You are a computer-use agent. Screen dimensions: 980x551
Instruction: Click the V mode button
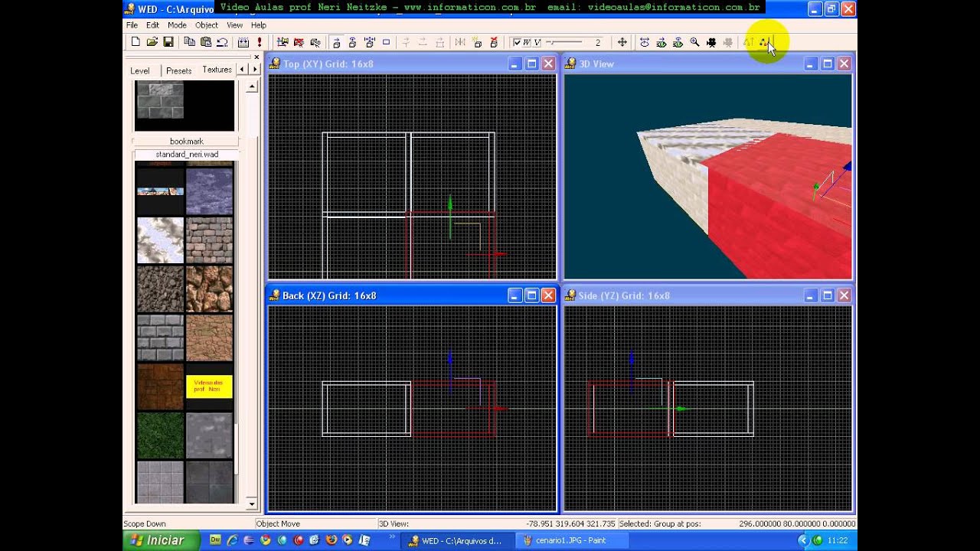537,42
